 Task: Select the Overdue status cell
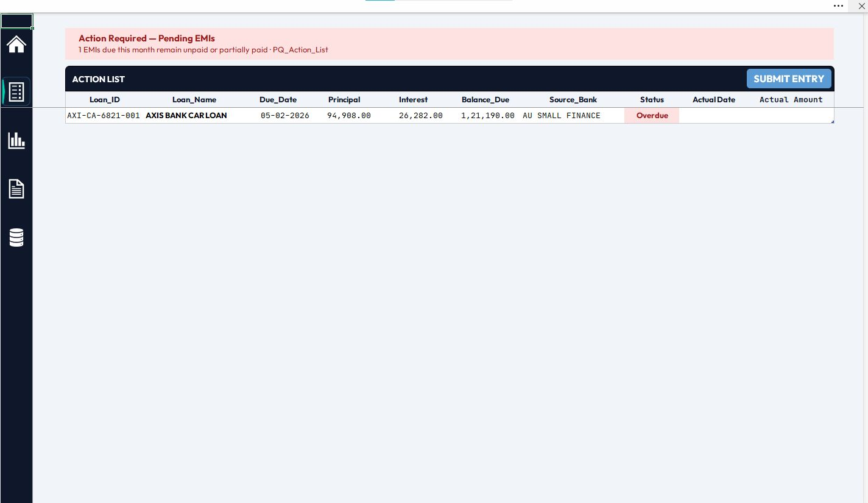click(x=652, y=115)
